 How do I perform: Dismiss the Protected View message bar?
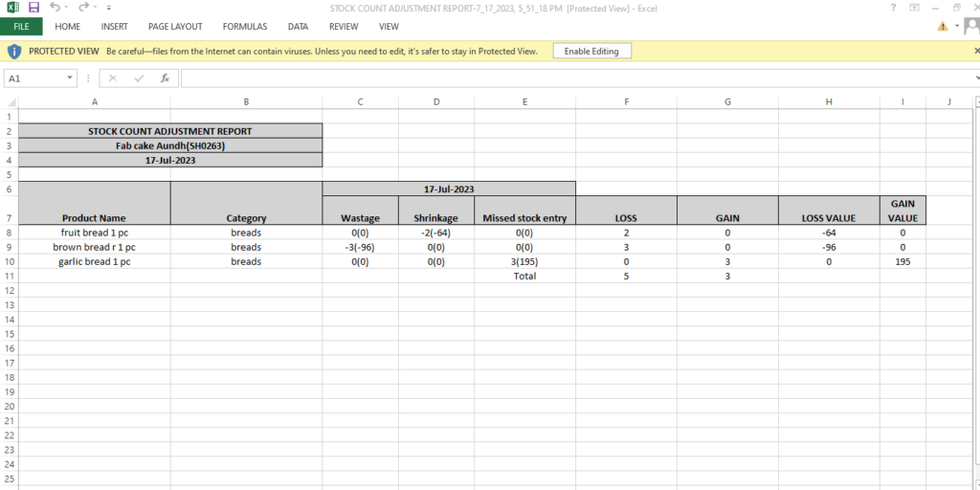click(x=973, y=51)
